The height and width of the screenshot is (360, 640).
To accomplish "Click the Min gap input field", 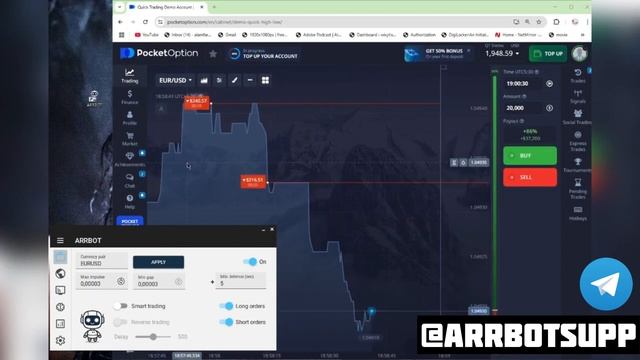I will (x=158, y=281).
